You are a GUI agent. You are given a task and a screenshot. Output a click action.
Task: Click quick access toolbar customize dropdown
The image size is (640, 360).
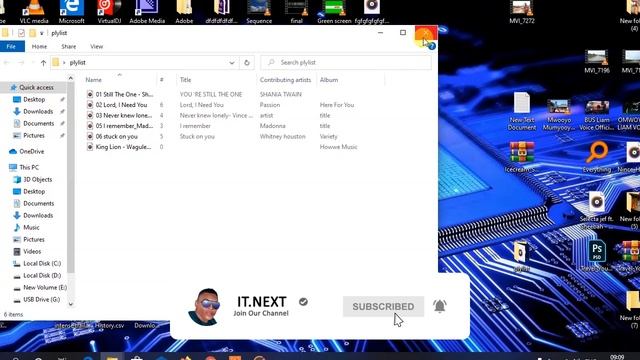click(x=42, y=33)
